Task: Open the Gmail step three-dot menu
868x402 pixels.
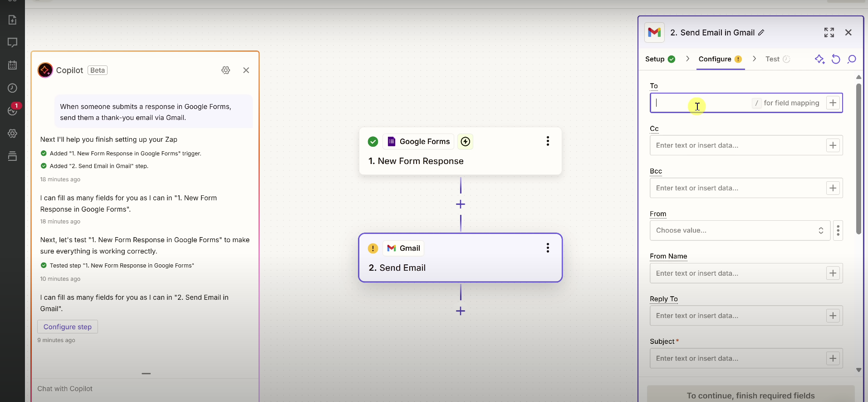Action: (x=548, y=248)
